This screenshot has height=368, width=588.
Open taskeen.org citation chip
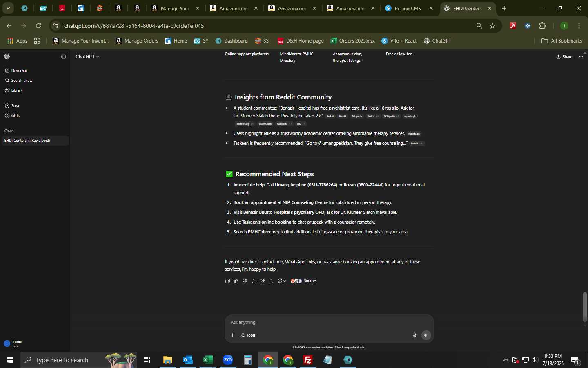245,124
